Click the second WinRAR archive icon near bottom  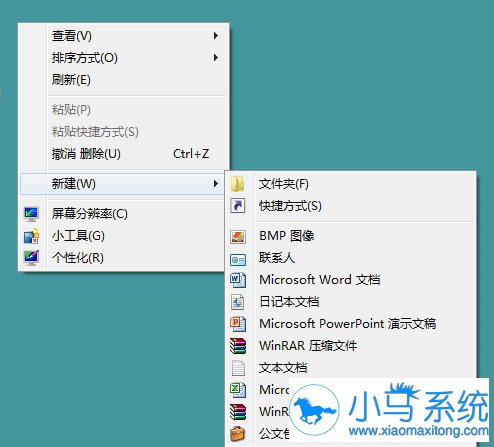[238, 412]
